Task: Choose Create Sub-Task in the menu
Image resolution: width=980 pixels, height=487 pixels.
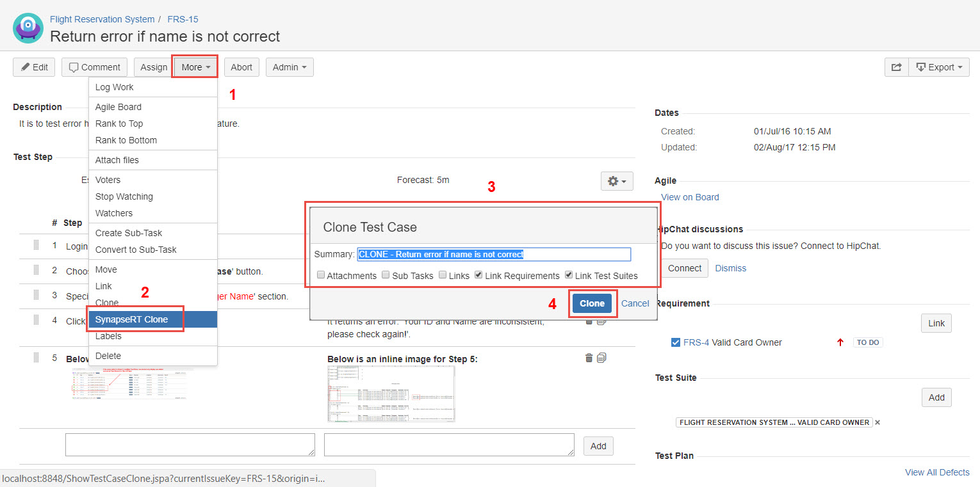Action: [129, 233]
